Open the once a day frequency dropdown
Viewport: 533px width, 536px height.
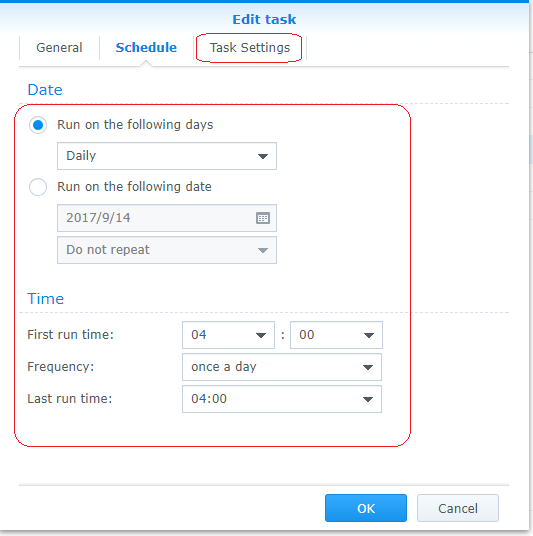click(x=282, y=367)
